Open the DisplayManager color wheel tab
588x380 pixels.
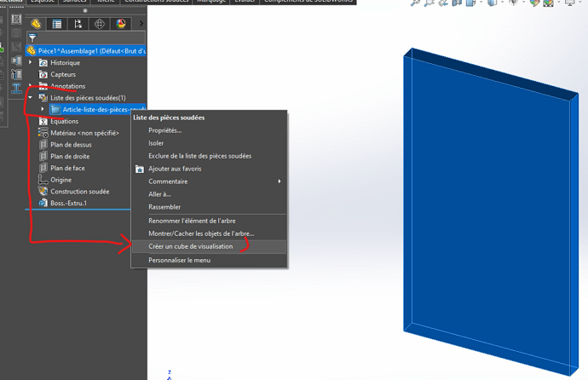(x=121, y=24)
